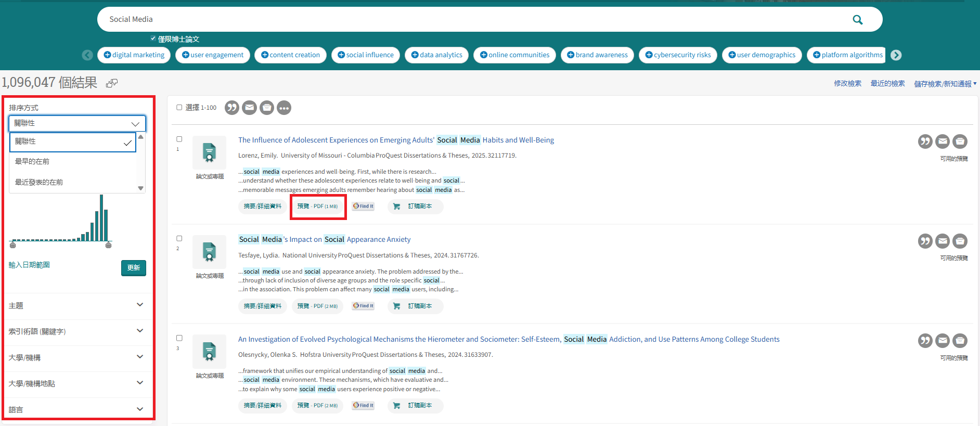The image size is (980, 426).
Task: Check the 選擇 1-100 select-all checkbox
Action: point(179,107)
